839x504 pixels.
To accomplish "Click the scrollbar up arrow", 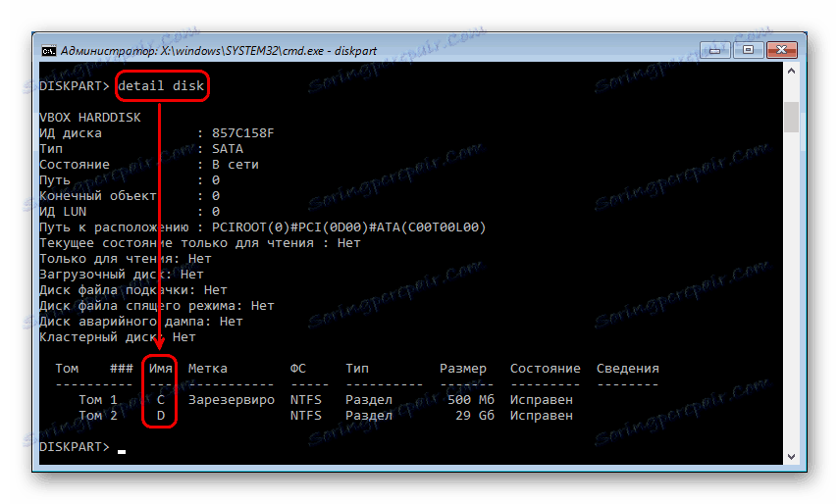I will (x=791, y=71).
